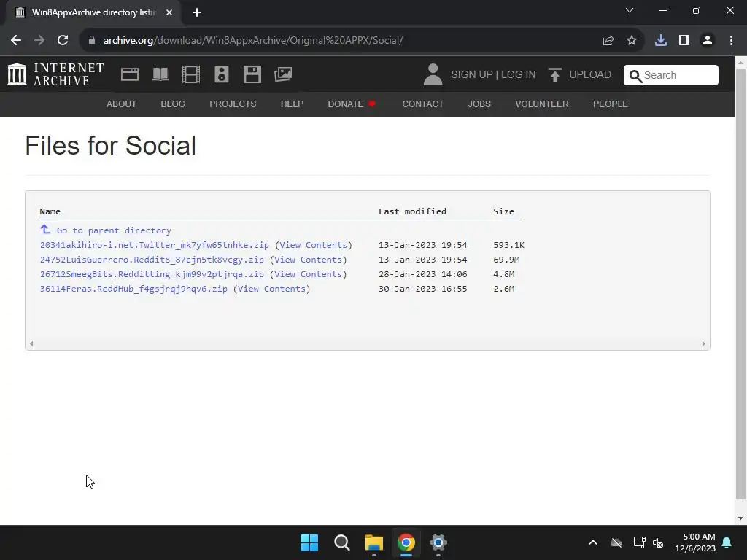Open the JOBS menu item
Viewport: 747px width, 560px height.
point(479,104)
